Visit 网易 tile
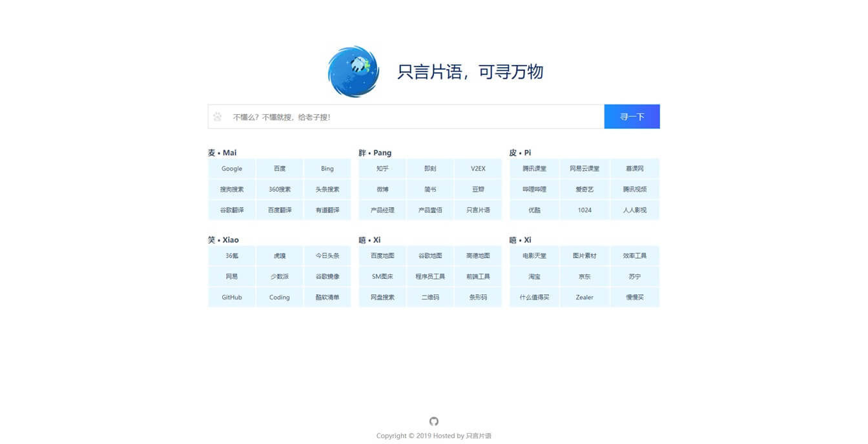This screenshot has width=868, height=444. pyautogui.click(x=232, y=276)
